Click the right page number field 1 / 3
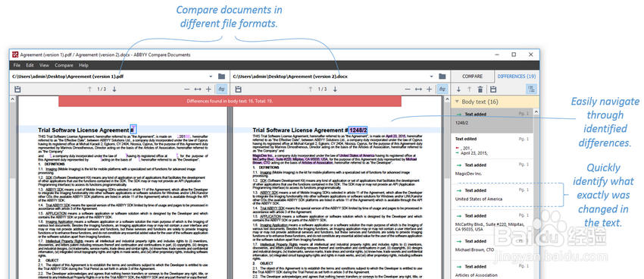 pyautogui.click(x=323, y=89)
